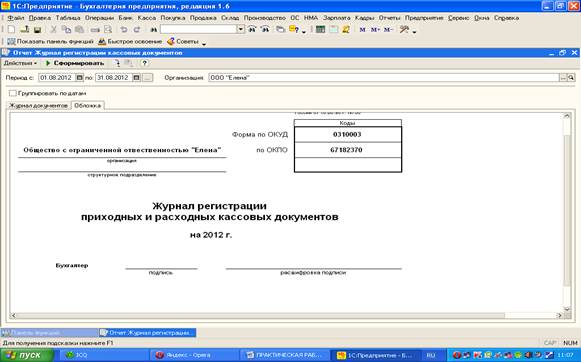Open the Зарплата menu

(x=336, y=18)
